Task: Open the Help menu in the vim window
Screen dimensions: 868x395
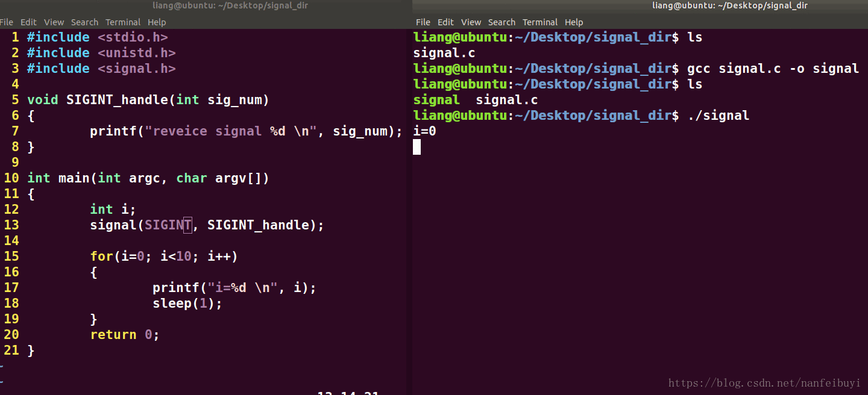Action: pos(157,22)
